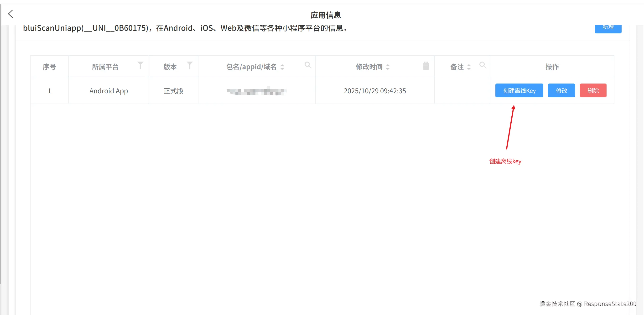Select the Android App platform cell
Image resolution: width=644 pixels, height=315 pixels.
coord(109,91)
